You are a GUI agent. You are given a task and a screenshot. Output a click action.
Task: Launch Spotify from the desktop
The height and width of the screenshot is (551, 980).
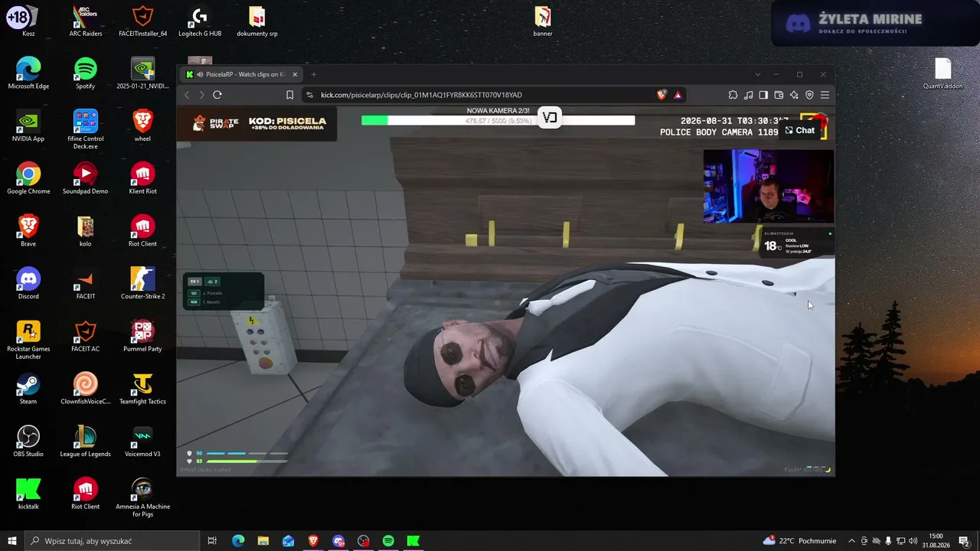click(x=86, y=73)
